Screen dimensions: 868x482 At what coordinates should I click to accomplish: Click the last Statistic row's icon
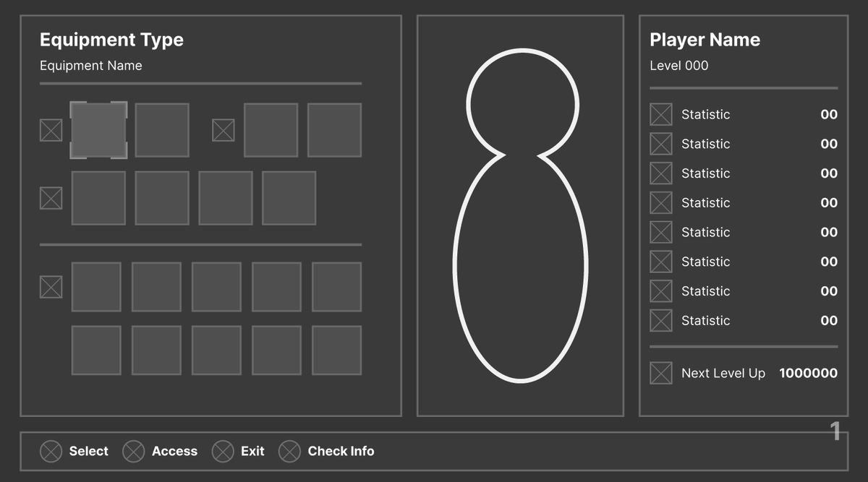[x=661, y=321]
